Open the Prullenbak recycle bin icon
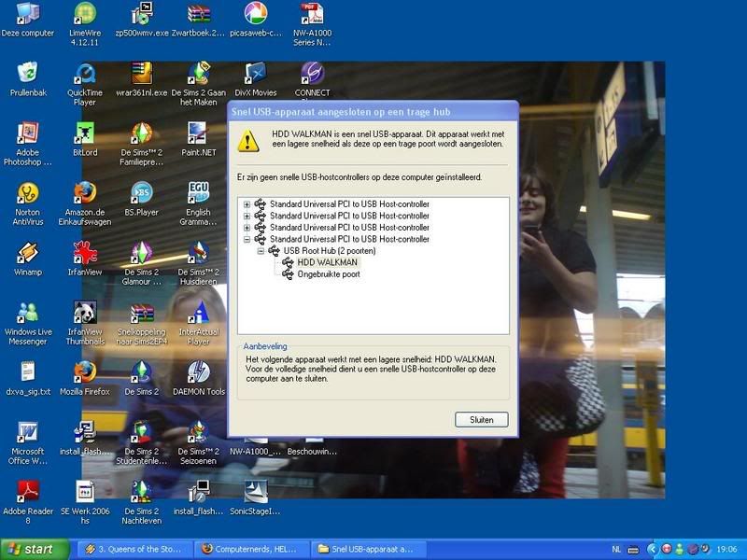Viewport: 747px width, 560px height. 28,79
